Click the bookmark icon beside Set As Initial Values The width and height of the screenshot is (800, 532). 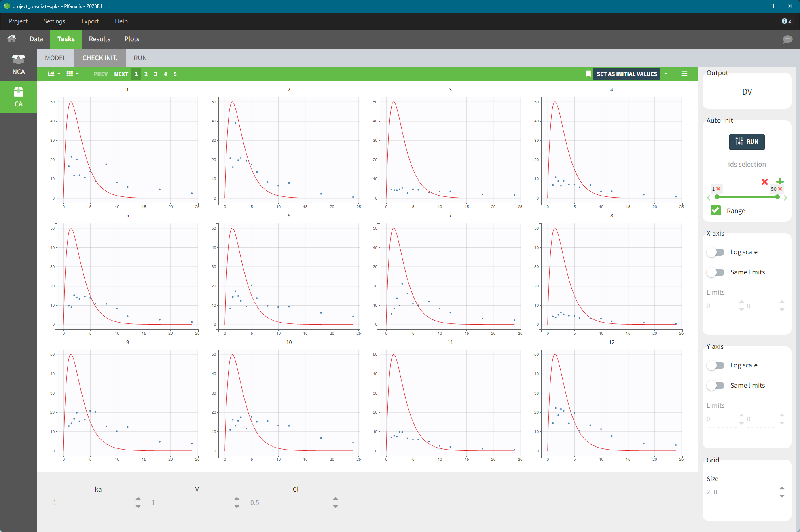[x=588, y=74]
